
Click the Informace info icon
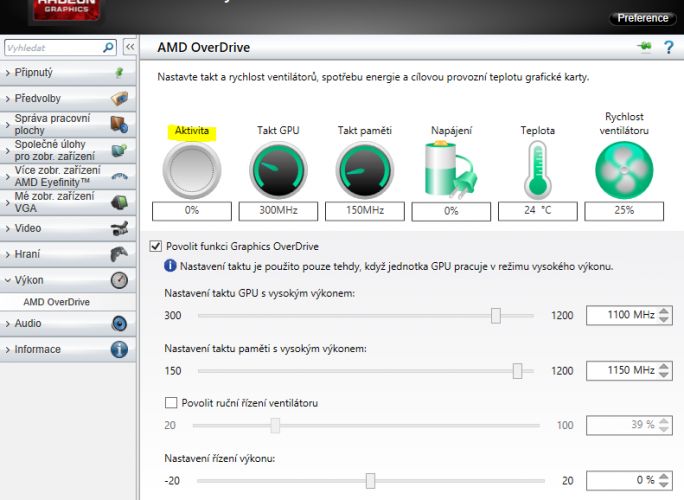coord(119,349)
